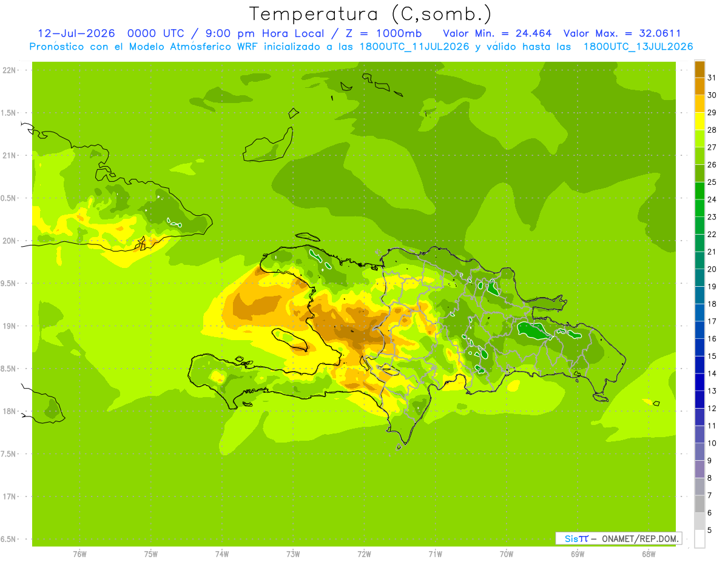Click legend value "12" on the color bar
The height and width of the screenshot is (562, 728).
tap(712, 409)
